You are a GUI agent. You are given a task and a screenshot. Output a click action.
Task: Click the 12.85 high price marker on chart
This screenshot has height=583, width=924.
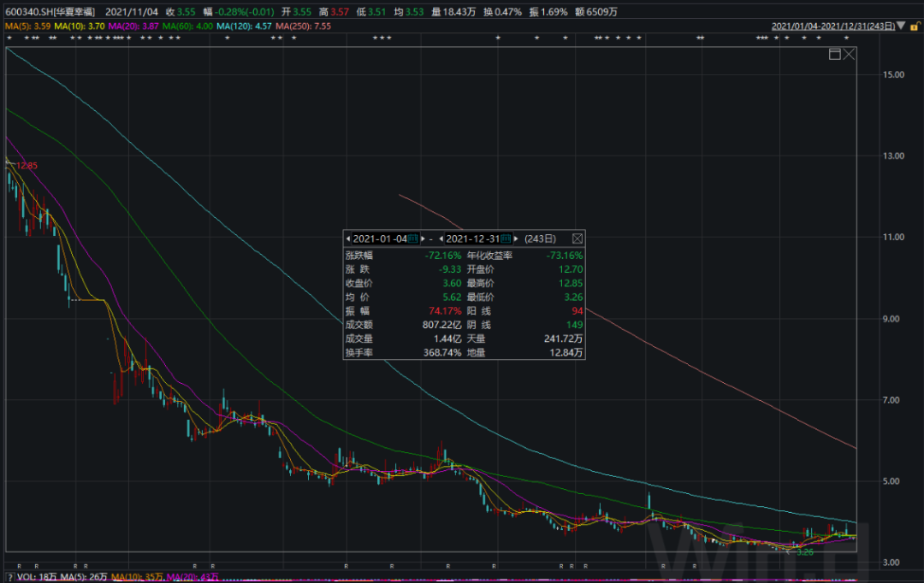pyautogui.click(x=27, y=166)
